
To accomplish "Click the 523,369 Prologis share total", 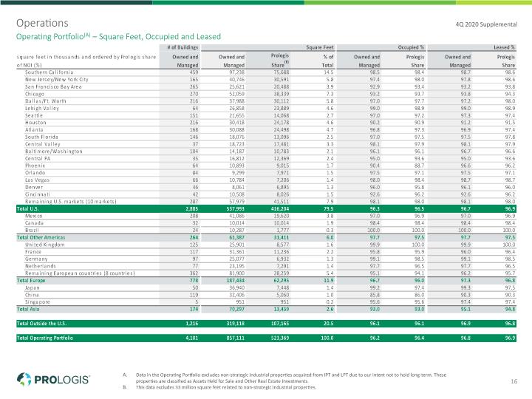I will [280, 338].
